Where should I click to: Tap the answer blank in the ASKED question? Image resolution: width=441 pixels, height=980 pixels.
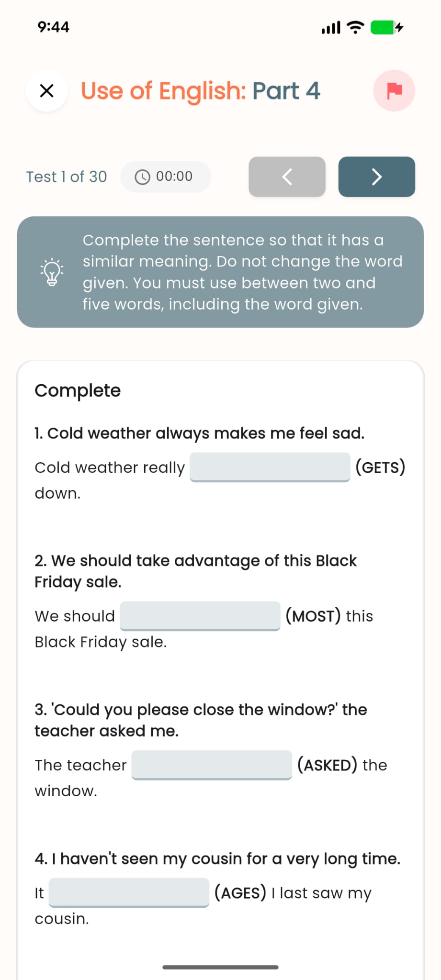tap(212, 765)
